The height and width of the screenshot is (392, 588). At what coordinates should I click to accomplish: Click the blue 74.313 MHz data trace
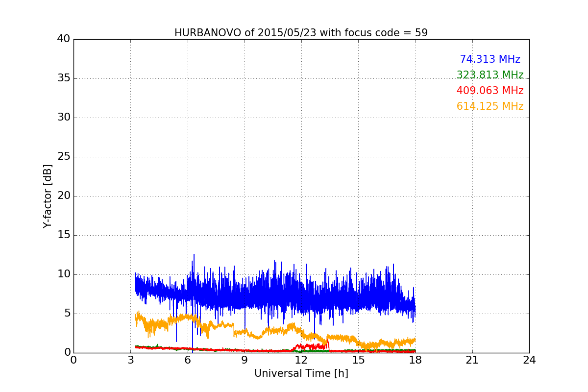pyautogui.click(x=274, y=297)
